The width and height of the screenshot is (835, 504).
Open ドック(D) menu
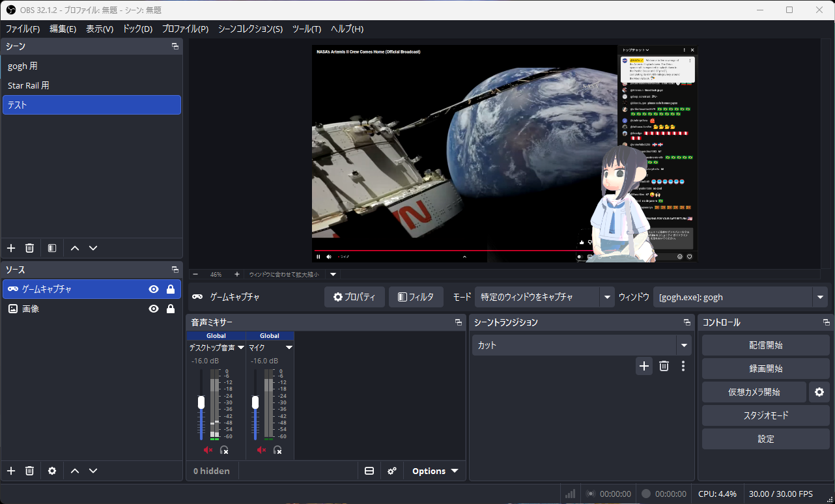pyautogui.click(x=137, y=29)
